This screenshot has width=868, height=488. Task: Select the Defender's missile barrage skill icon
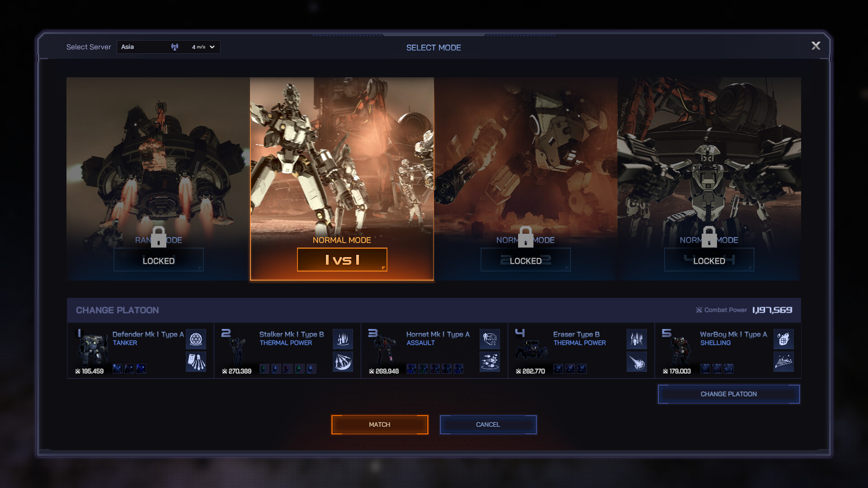197,362
